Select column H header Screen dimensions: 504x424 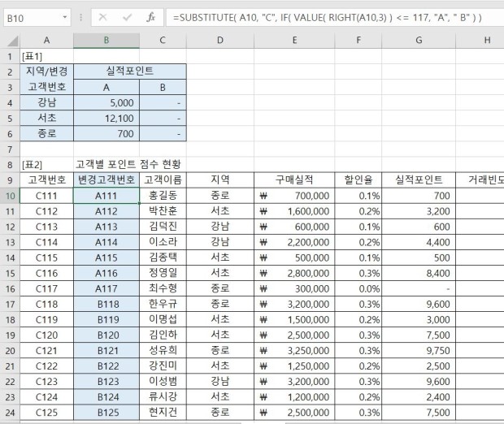click(x=486, y=40)
